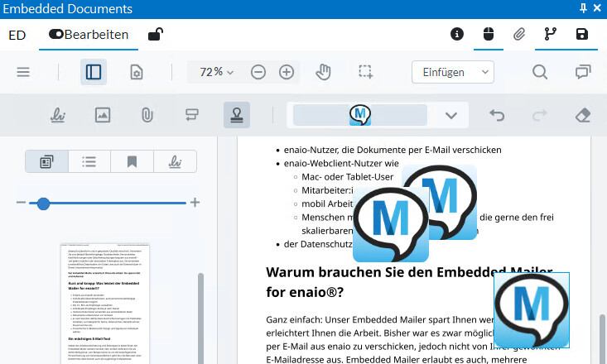Expand the Einfügen dropdown

452,72
